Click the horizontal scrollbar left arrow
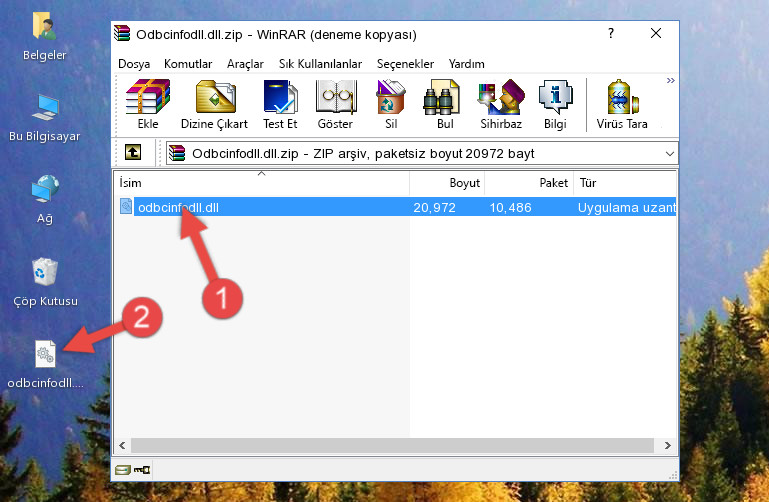Screen dimensions: 769x502 [x=122, y=446]
